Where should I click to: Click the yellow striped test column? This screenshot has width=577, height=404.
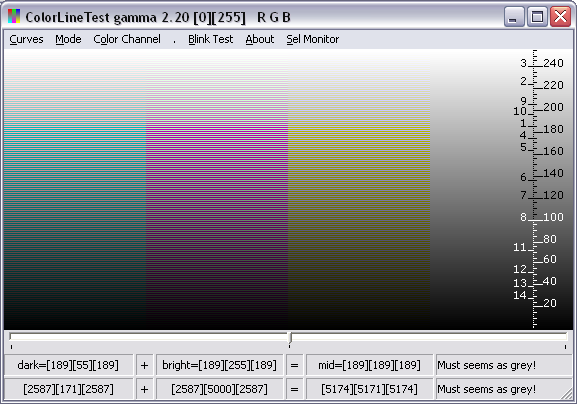(x=359, y=189)
